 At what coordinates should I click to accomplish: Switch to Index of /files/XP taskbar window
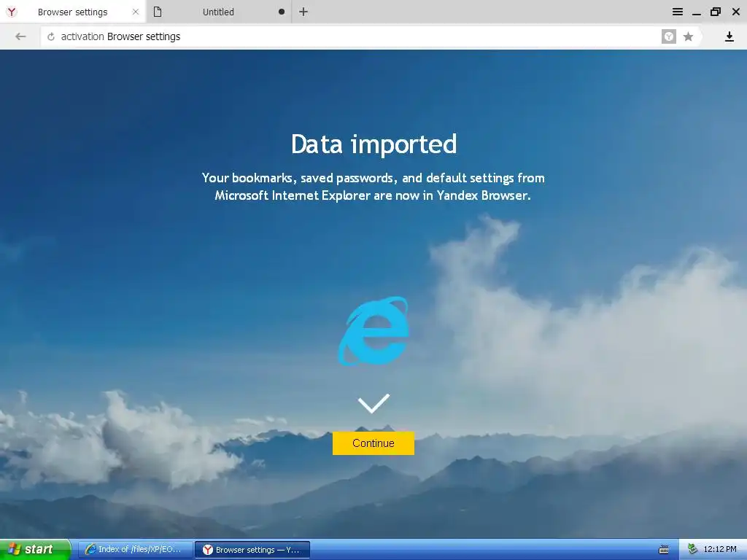135,550
